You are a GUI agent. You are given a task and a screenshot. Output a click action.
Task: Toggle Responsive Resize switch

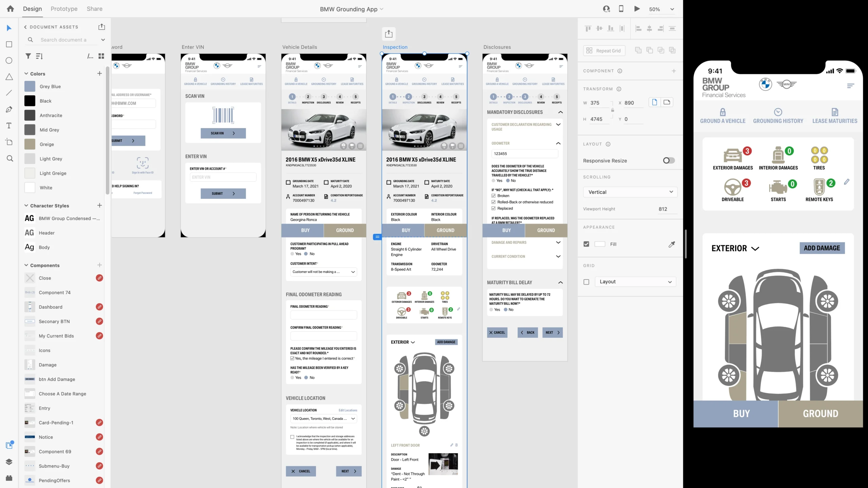point(669,160)
